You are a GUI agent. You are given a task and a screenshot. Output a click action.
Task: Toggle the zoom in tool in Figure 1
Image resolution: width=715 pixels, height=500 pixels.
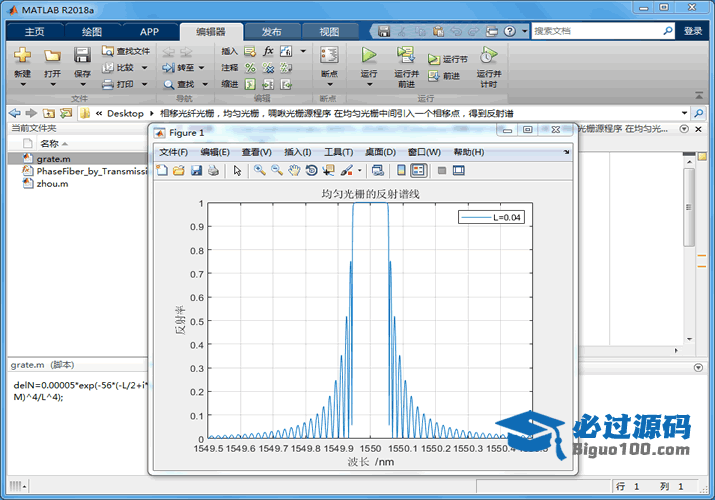point(259,170)
